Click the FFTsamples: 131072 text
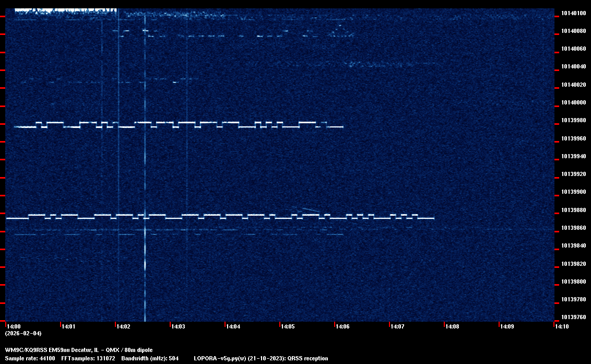591x364 pixels. click(x=88, y=358)
